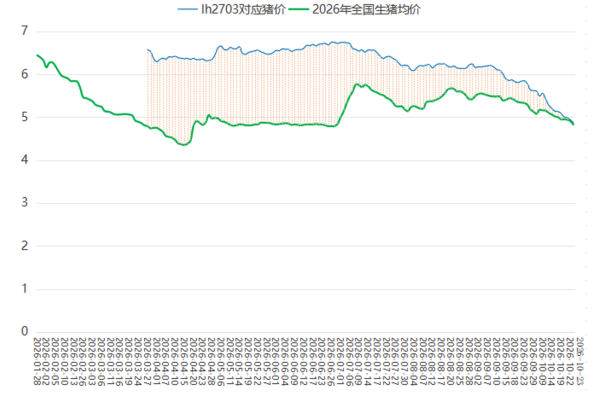
Task: Click the green line's July peak near 5.8
Action: [x=357, y=84]
